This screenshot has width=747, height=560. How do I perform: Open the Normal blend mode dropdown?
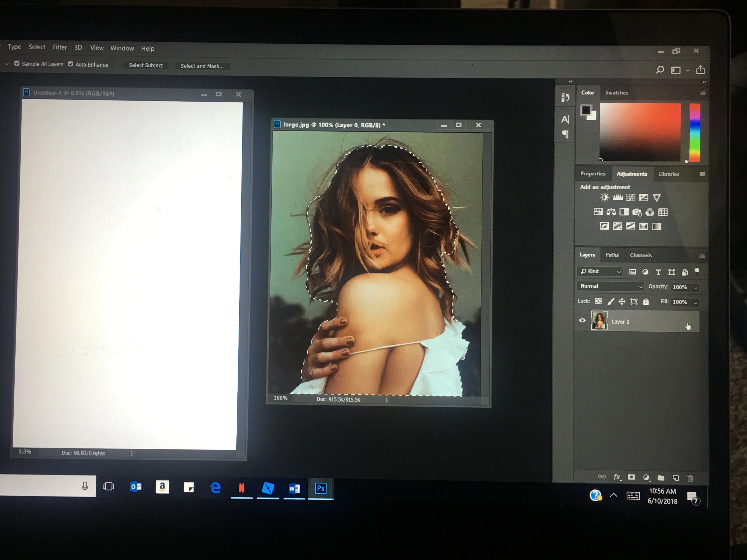click(x=611, y=286)
